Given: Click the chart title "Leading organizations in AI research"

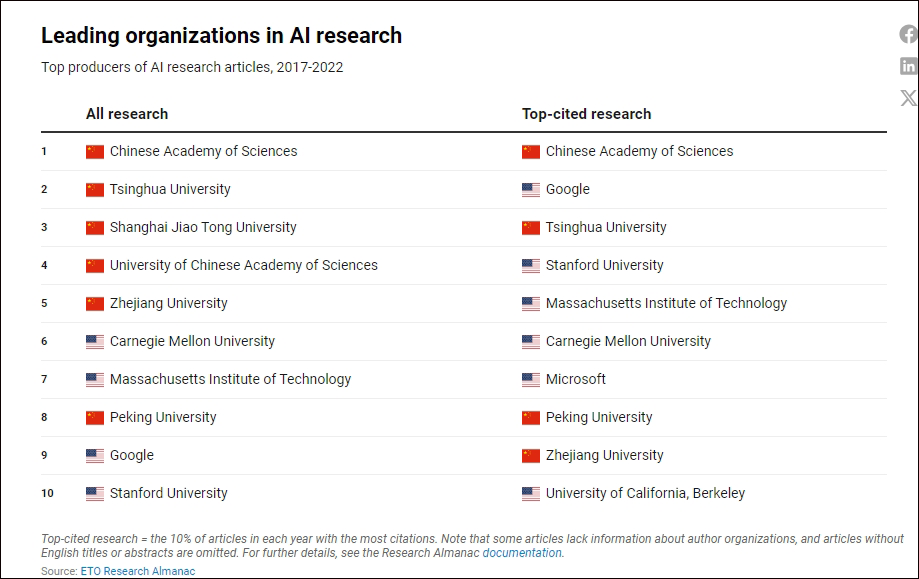Looking at the screenshot, I should 221,36.
